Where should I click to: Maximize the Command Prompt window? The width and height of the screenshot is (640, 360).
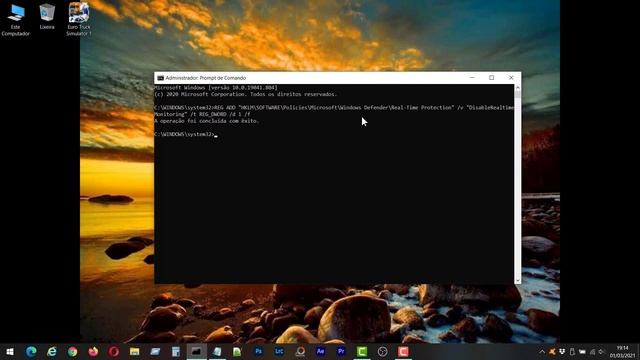pos(491,78)
